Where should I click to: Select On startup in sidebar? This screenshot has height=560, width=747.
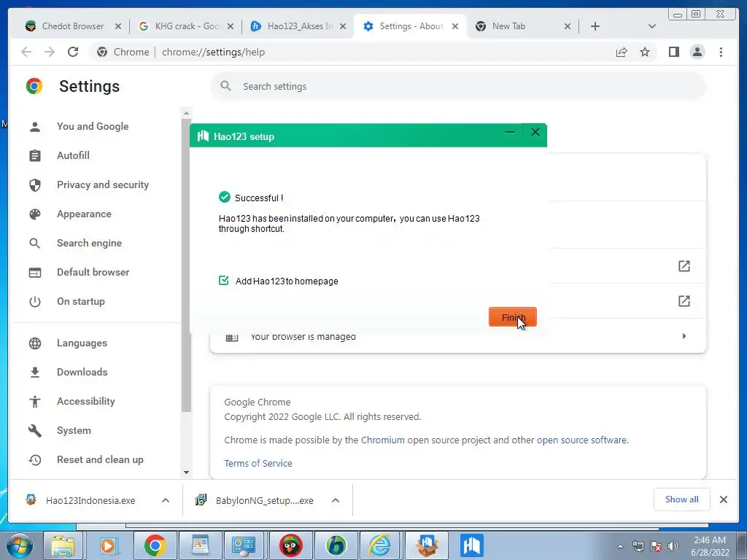pyautogui.click(x=80, y=301)
